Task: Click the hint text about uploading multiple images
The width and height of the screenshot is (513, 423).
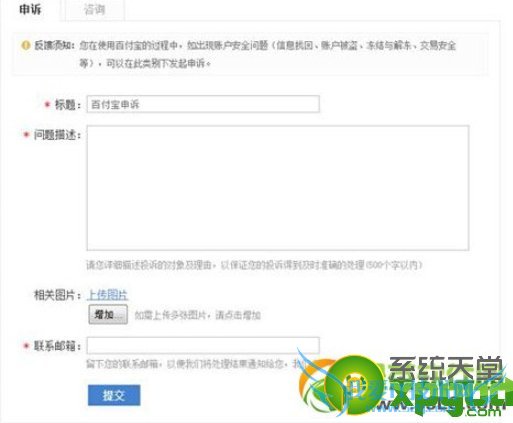Action: click(197, 315)
